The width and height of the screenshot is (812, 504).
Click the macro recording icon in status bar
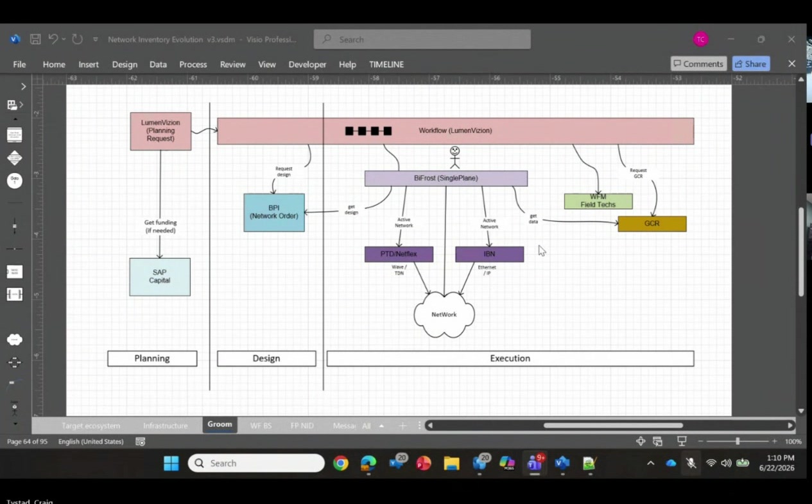pyautogui.click(x=140, y=442)
